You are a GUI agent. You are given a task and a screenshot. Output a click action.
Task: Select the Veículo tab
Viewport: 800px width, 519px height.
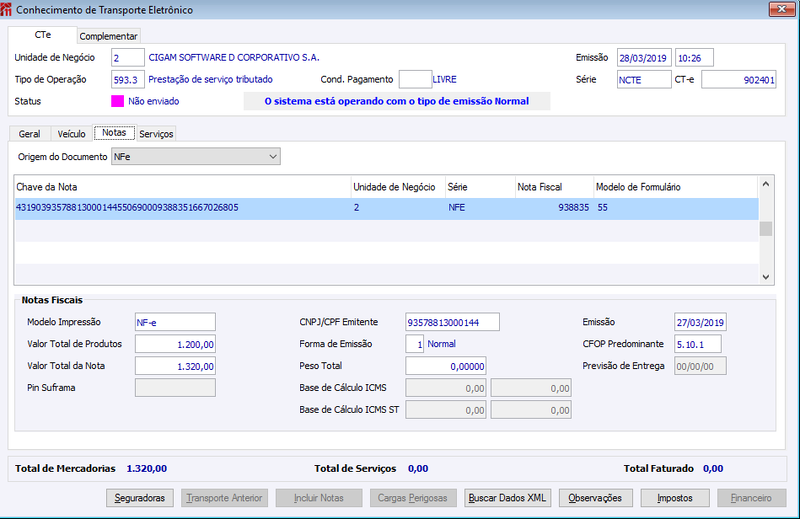coord(71,134)
